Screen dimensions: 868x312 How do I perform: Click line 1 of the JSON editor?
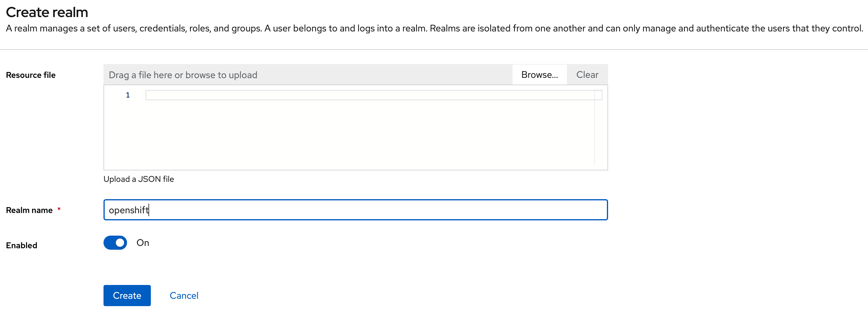tap(236, 95)
